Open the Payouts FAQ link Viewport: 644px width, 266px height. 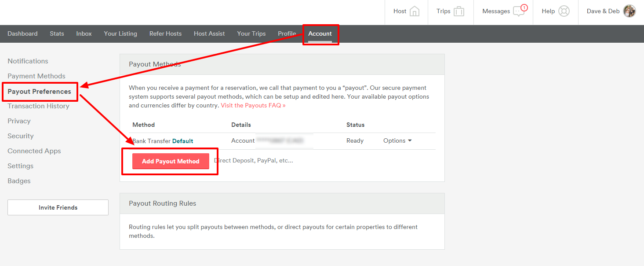(x=253, y=105)
